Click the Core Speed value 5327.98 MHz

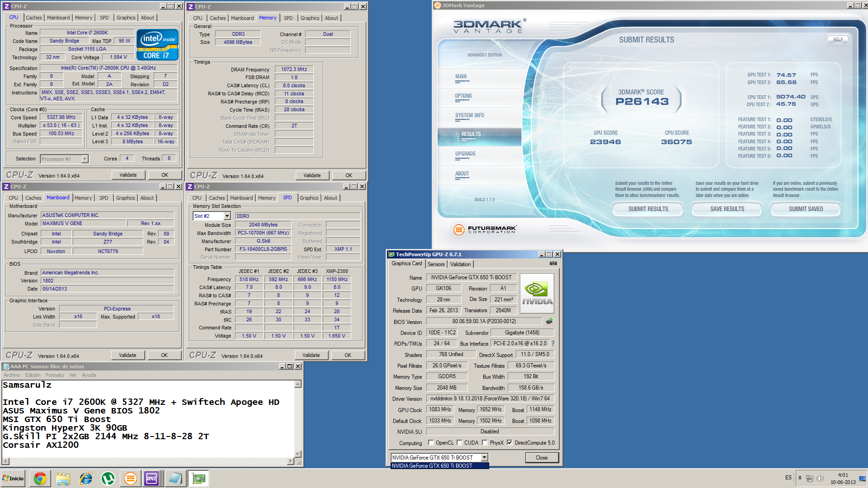pos(61,117)
